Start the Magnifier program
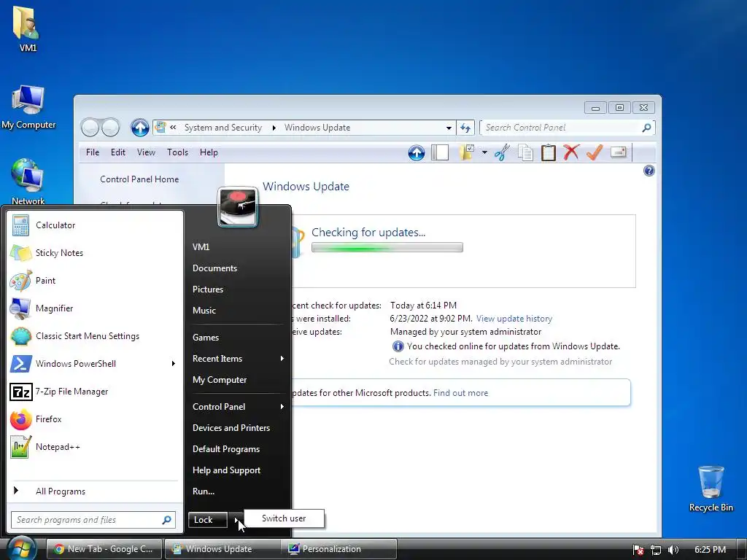The image size is (747, 560). coord(94,308)
